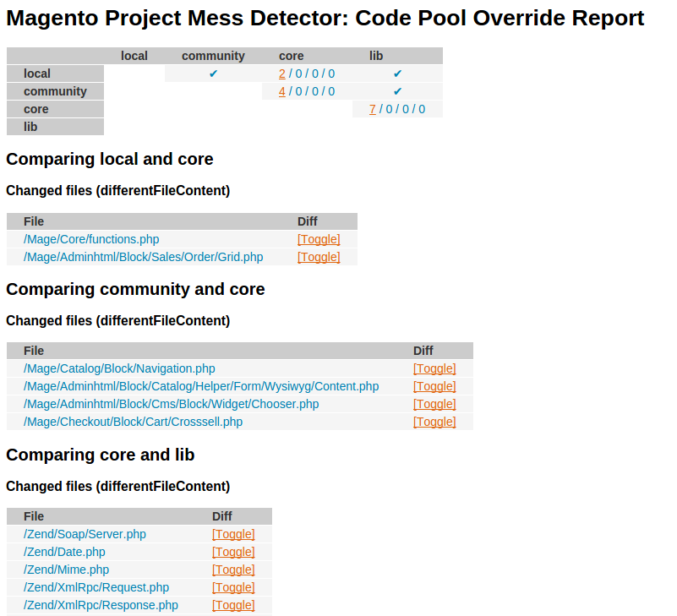677x616 pixels.
Task: Click 'Comparing community and core' heading
Action: point(135,290)
